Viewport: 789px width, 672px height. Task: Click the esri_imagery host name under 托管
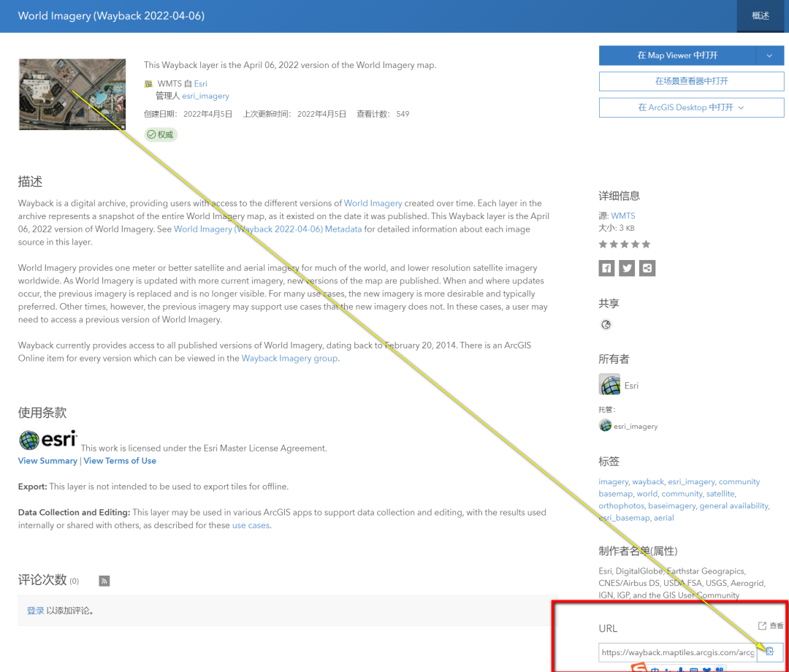pyautogui.click(x=636, y=427)
